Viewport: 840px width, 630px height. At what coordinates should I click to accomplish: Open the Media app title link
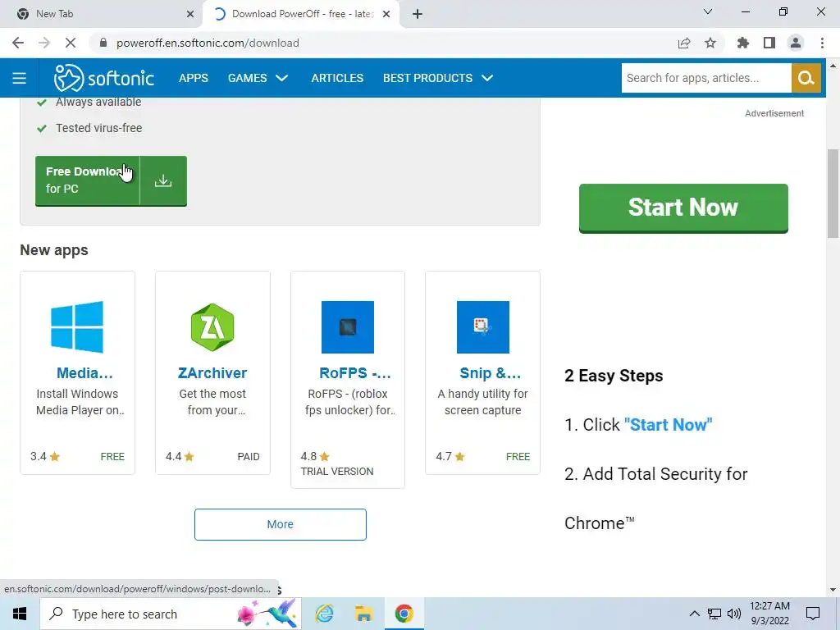pos(84,373)
